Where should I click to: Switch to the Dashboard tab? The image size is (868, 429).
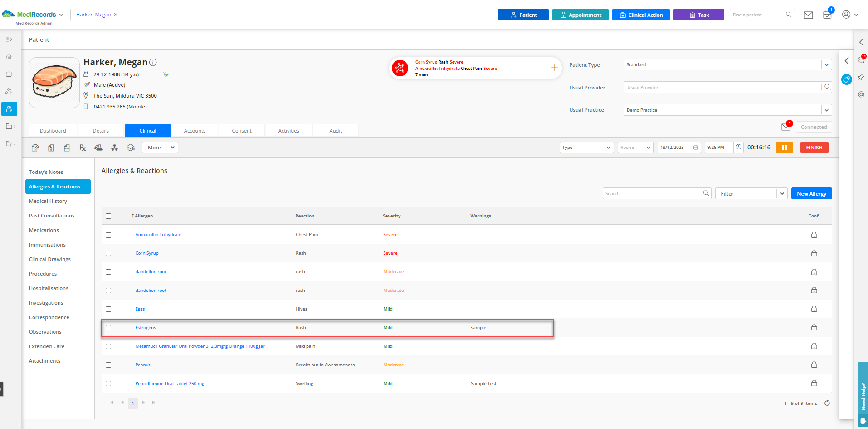point(53,131)
